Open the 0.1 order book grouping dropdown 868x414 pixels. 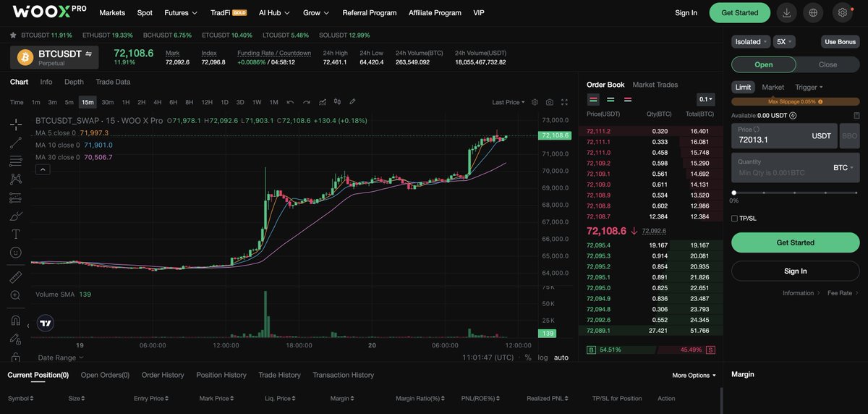point(705,99)
